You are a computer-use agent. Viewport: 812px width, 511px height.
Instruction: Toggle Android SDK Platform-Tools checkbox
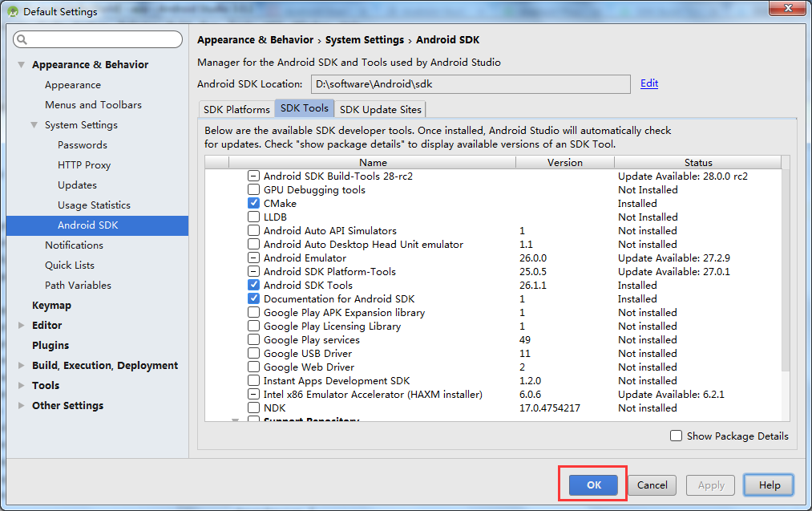coord(254,272)
